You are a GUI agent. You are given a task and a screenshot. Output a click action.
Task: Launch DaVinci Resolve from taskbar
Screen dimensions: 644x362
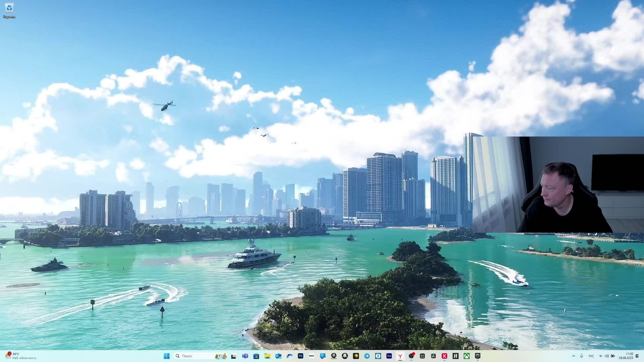433,356
